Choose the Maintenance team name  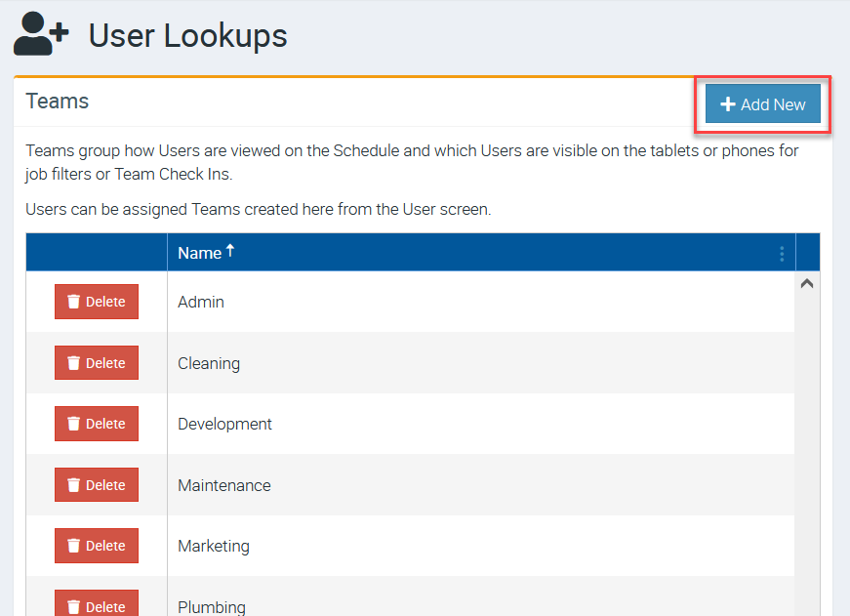(x=224, y=485)
